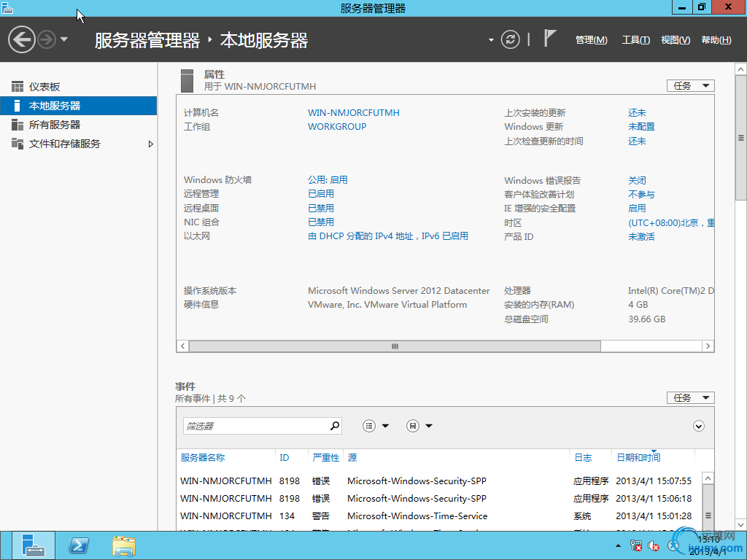Open dropdown arrow beside list criteria icon
Screen dimensions: 747x560
(385, 426)
